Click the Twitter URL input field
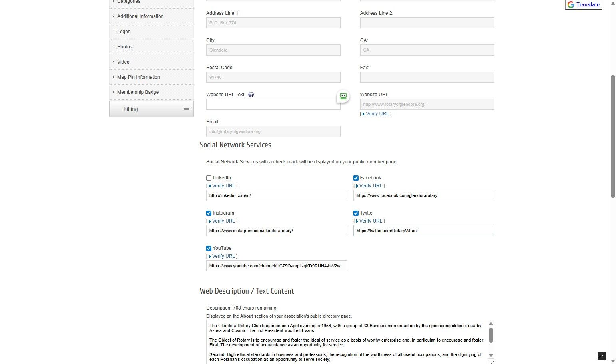 pos(424,231)
